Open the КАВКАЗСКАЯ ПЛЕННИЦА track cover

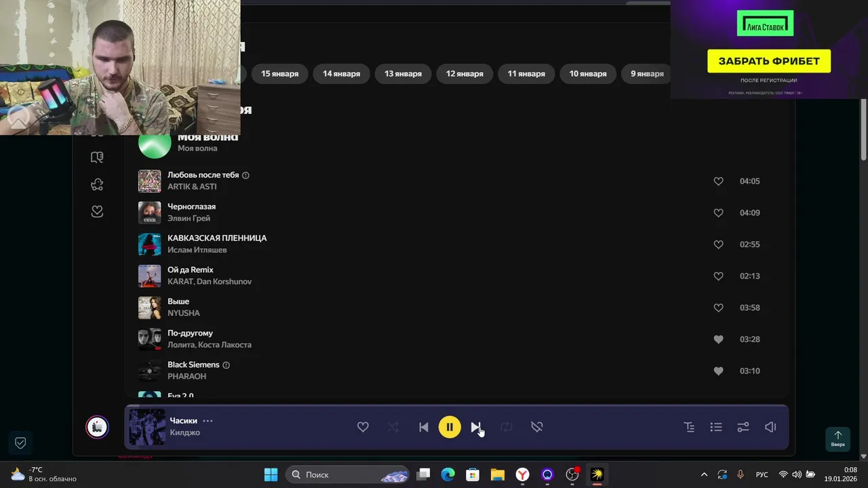[150, 245]
